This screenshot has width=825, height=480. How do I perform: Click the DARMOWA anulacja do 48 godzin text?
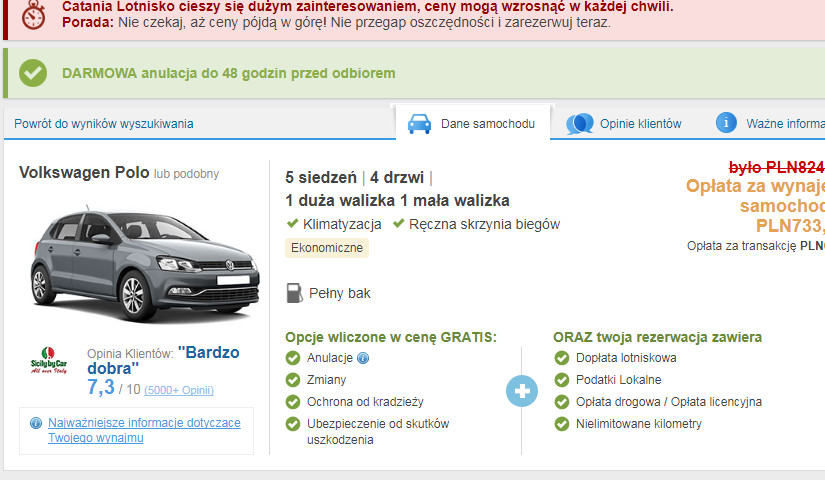coord(228,73)
